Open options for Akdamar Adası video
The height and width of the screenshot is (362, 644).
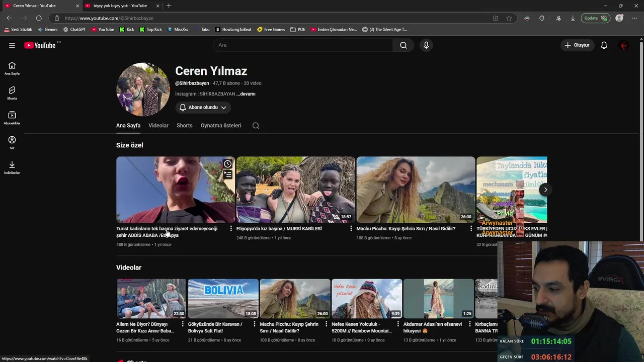470,324
